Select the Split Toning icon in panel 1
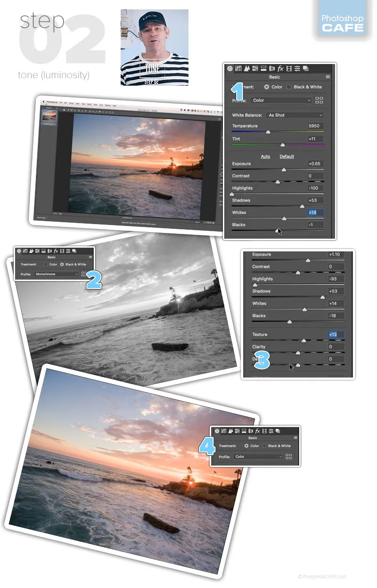The height and width of the screenshot is (588, 377). click(x=263, y=68)
